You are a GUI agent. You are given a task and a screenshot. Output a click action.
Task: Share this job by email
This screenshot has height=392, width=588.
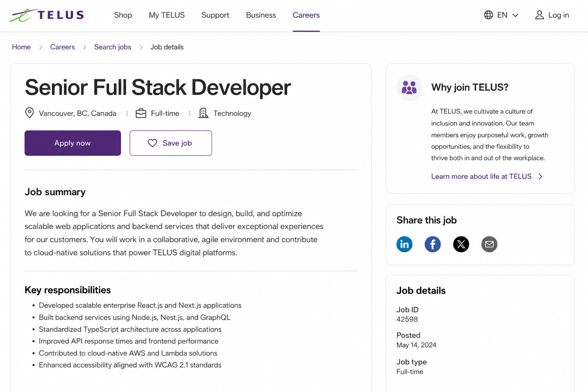click(489, 244)
